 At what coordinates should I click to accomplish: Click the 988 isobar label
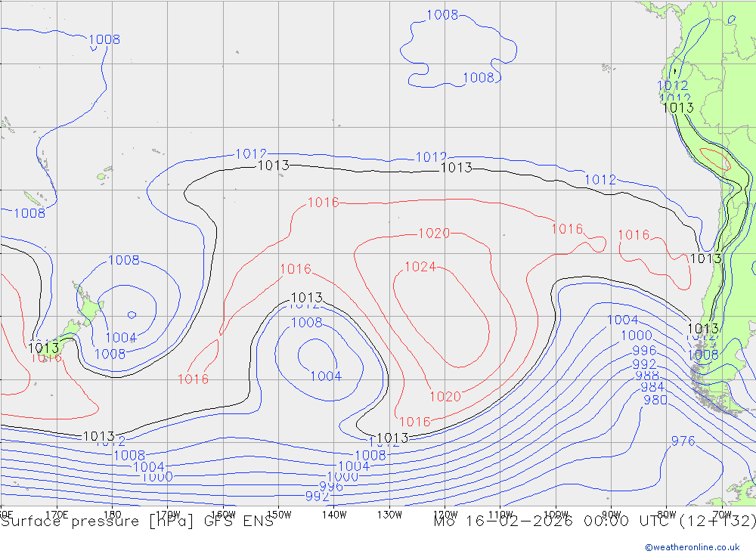(647, 376)
